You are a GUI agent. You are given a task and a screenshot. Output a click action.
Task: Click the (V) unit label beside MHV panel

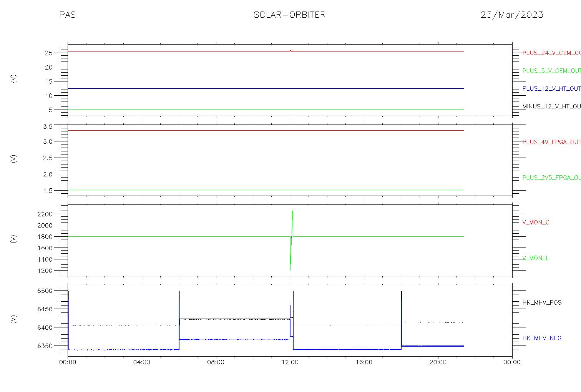[x=14, y=319]
